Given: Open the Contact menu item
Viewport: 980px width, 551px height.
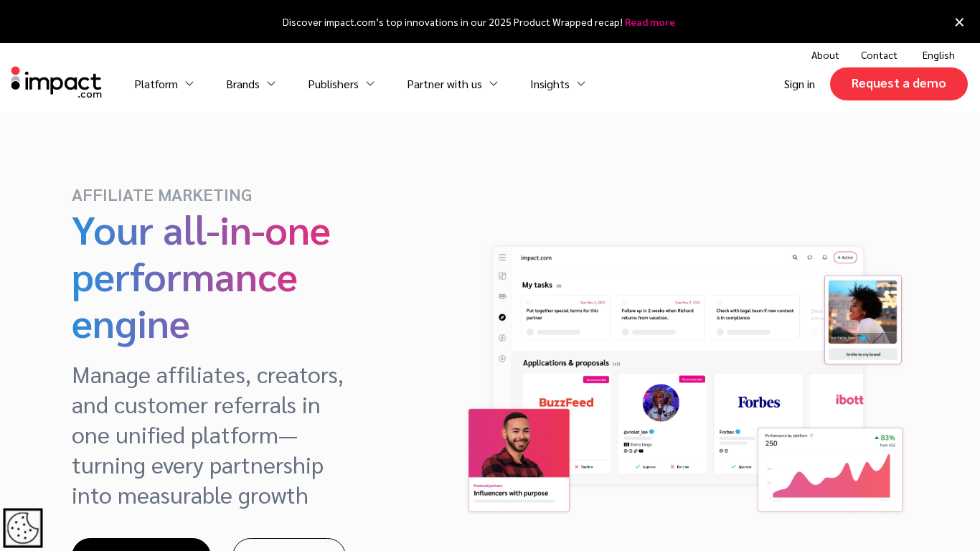Looking at the screenshot, I should (x=878, y=55).
